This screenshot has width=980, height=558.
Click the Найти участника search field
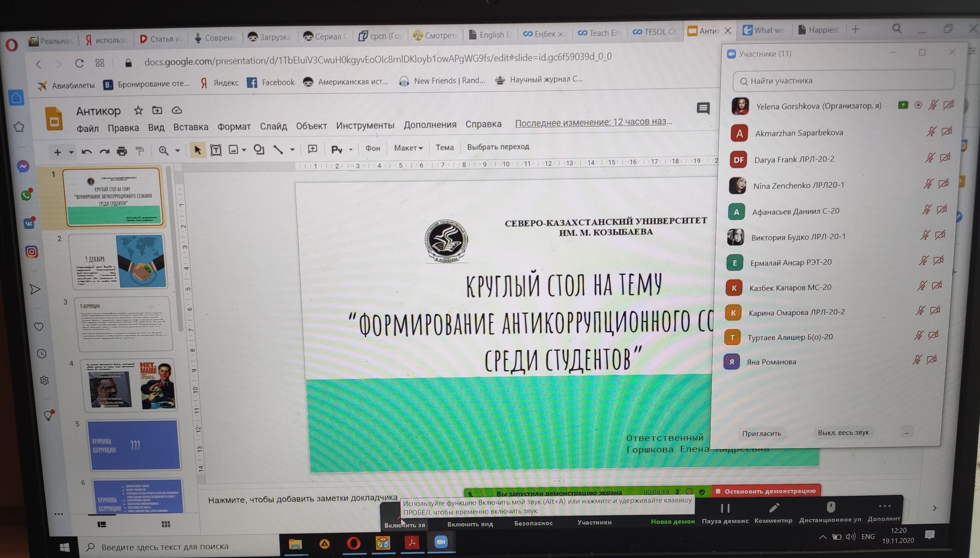(x=844, y=81)
